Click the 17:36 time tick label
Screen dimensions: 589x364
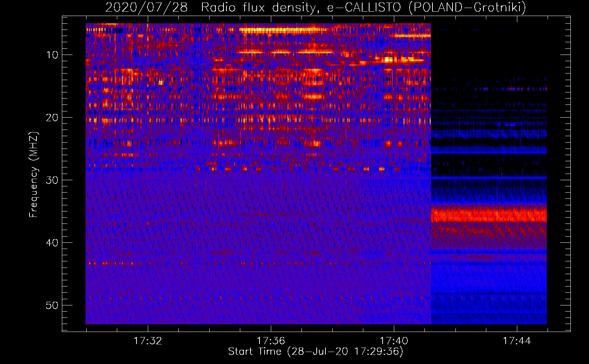(x=271, y=341)
